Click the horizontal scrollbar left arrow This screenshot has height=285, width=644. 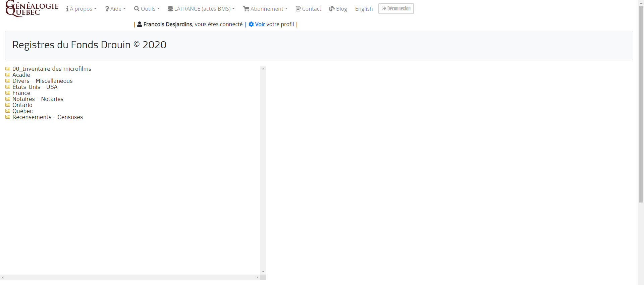click(3, 277)
